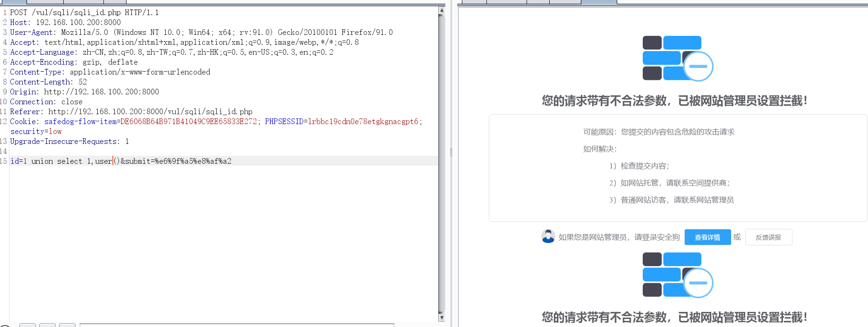The width and height of the screenshot is (868, 327).
Task: Click the top 您的请求带有不合法参数 headline
Action: point(674,101)
